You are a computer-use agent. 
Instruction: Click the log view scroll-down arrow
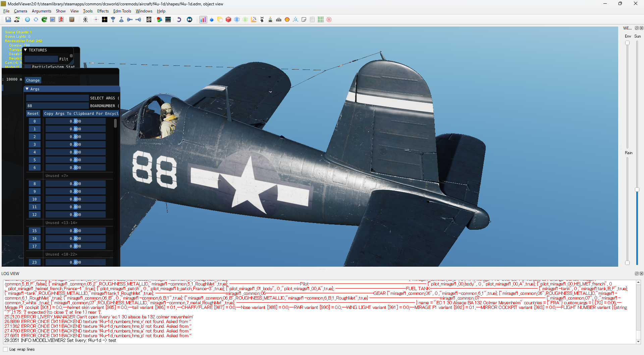click(x=638, y=342)
